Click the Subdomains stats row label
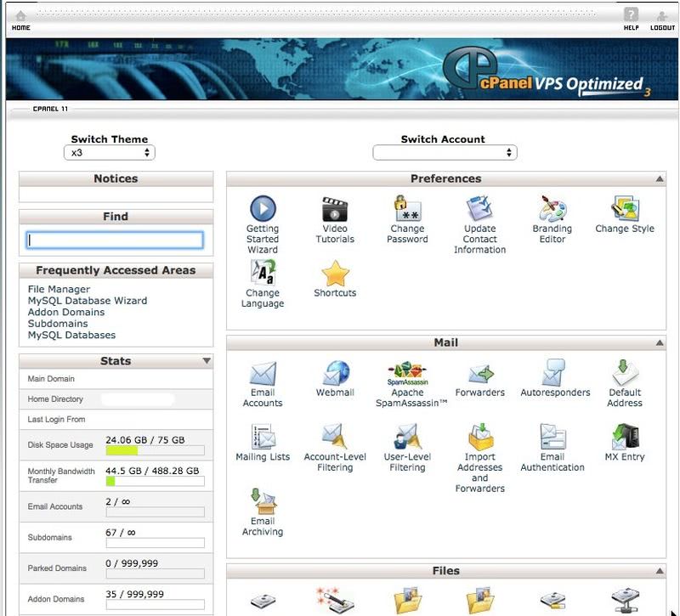The height and width of the screenshot is (616, 680). tap(49, 538)
